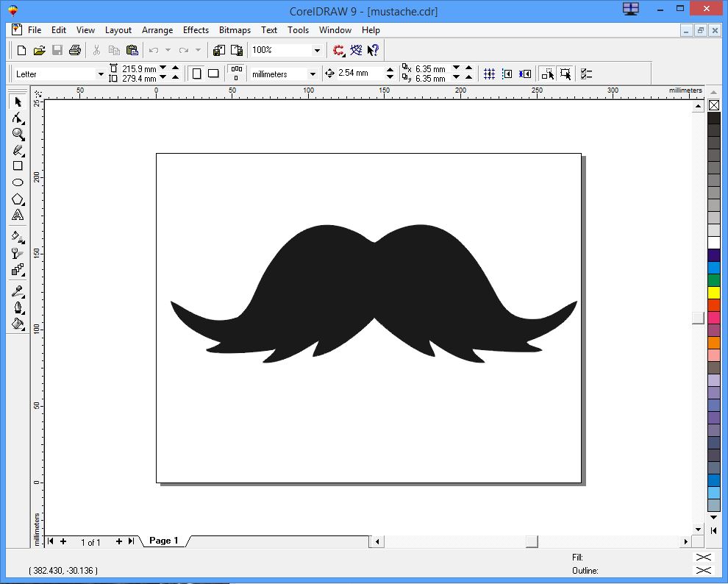Open the drawing units dropdown showing millimeters

(312, 74)
